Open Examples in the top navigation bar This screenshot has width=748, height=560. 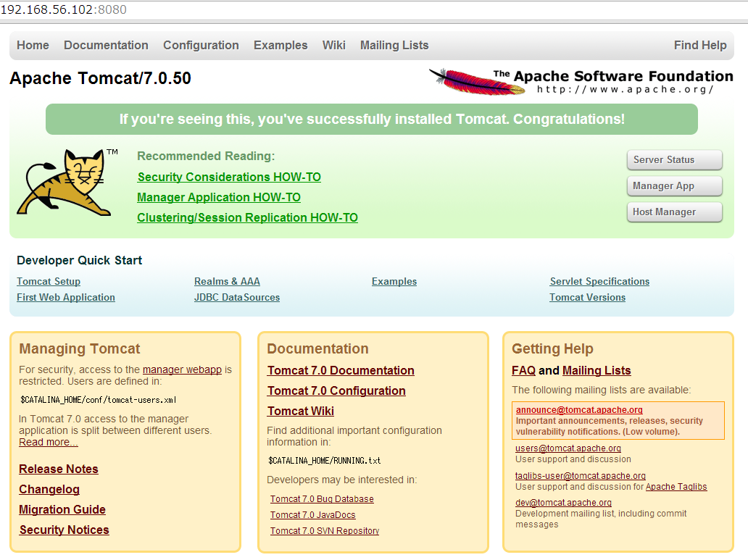tap(280, 46)
